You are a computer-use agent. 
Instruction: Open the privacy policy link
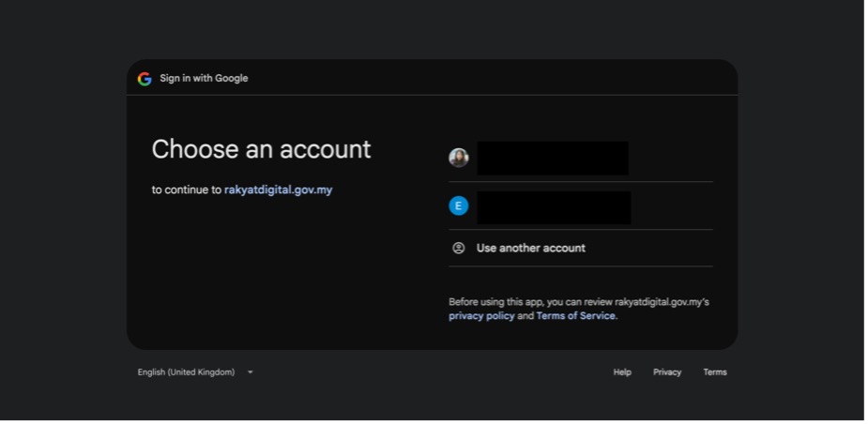(481, 316)
